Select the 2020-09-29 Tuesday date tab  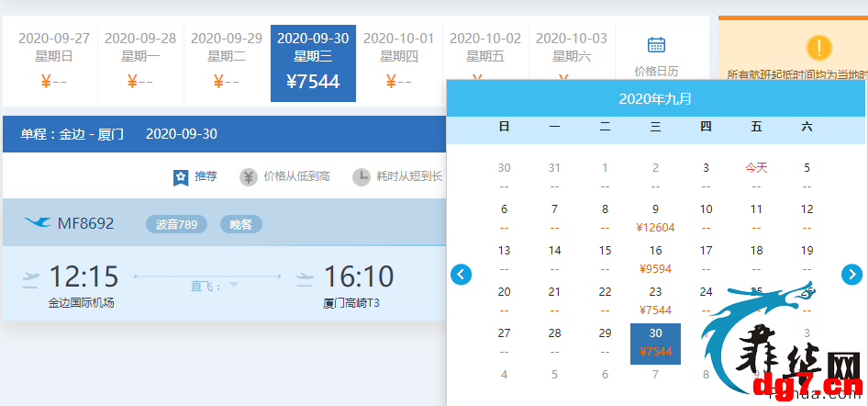[x=227, y=63]
